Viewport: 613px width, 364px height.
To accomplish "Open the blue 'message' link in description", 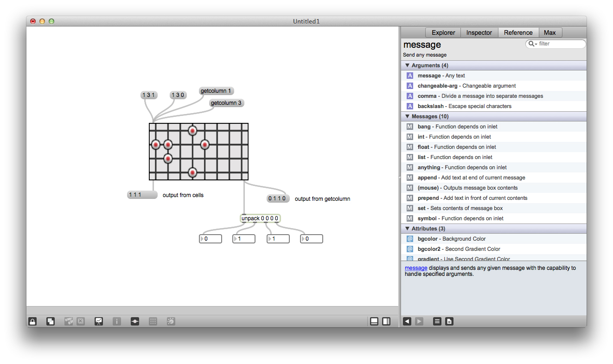I will pos(416,268).
